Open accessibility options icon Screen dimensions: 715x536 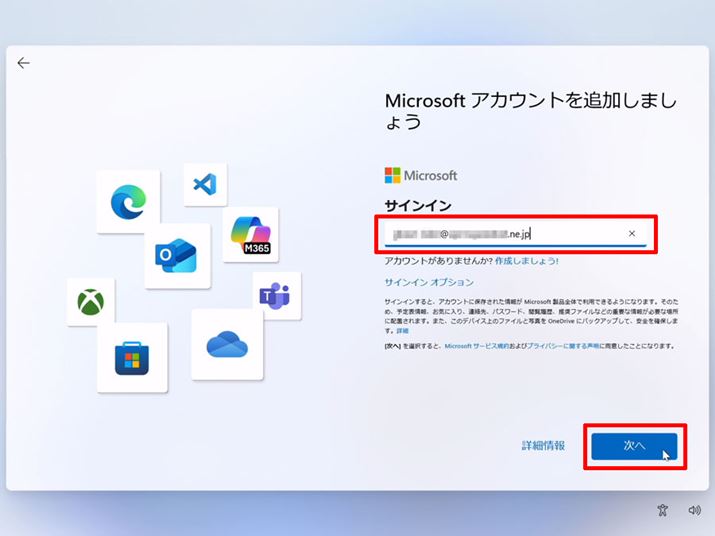663,510
